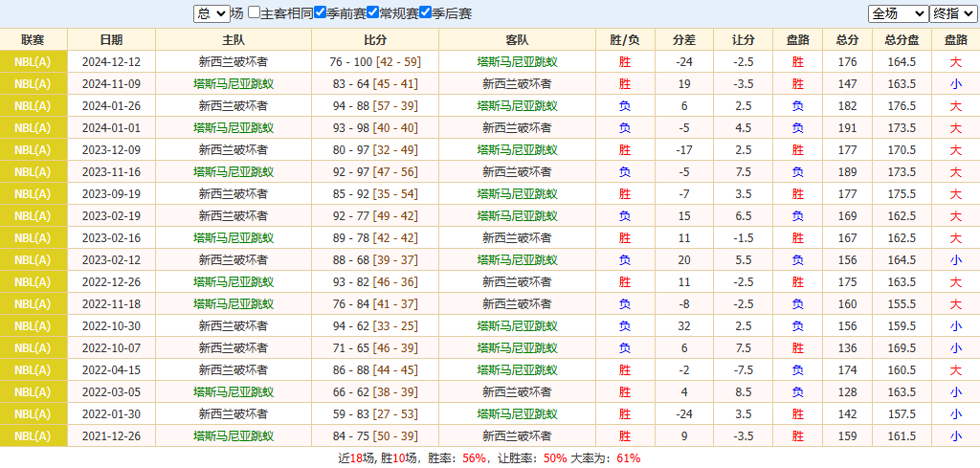Click the 总分 value 191
This screenshot has height=468, width=980.
[x=848, y=128]
